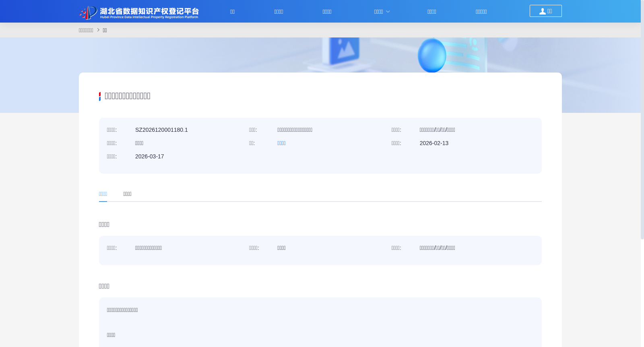
Task: Open the header item left of the login button
Action: [x=481, y=12]
